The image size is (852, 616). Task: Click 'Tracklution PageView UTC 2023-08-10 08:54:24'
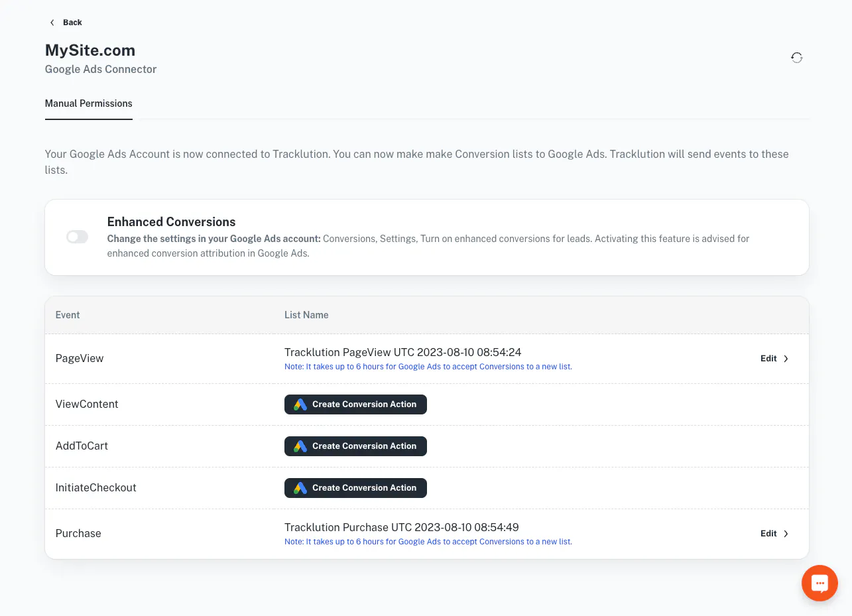pyautogui.click(x=403, y=353)
